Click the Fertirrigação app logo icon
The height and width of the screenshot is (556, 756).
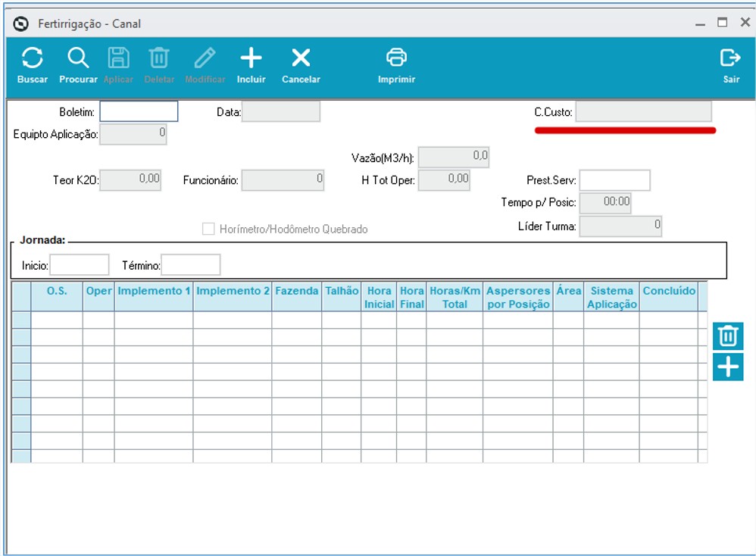20,23
